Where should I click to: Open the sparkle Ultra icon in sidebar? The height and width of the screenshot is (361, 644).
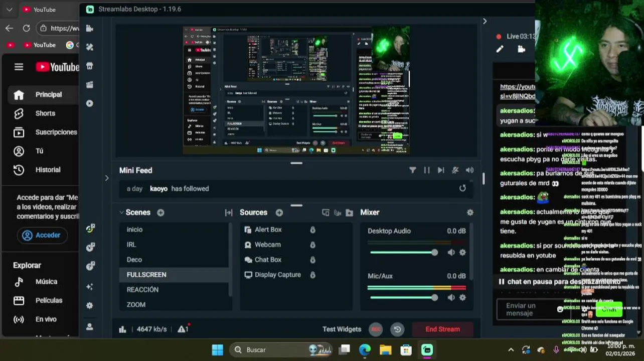point(90,287)
